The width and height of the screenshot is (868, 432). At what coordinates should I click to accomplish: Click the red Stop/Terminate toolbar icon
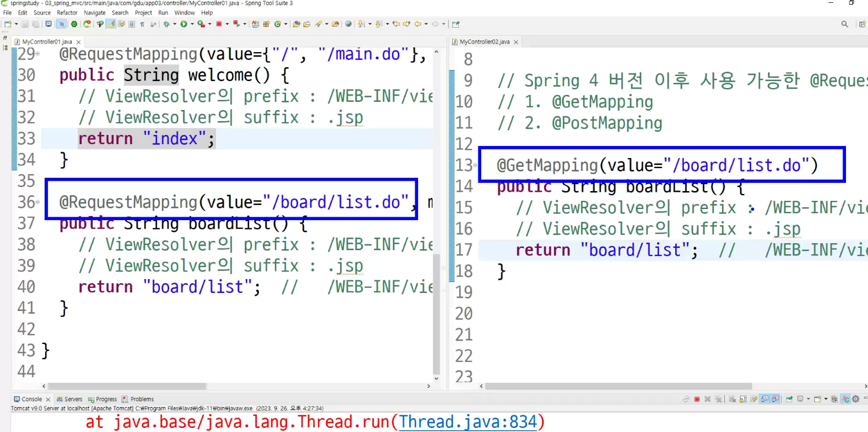pyautogui.click(x=219, y=24)
